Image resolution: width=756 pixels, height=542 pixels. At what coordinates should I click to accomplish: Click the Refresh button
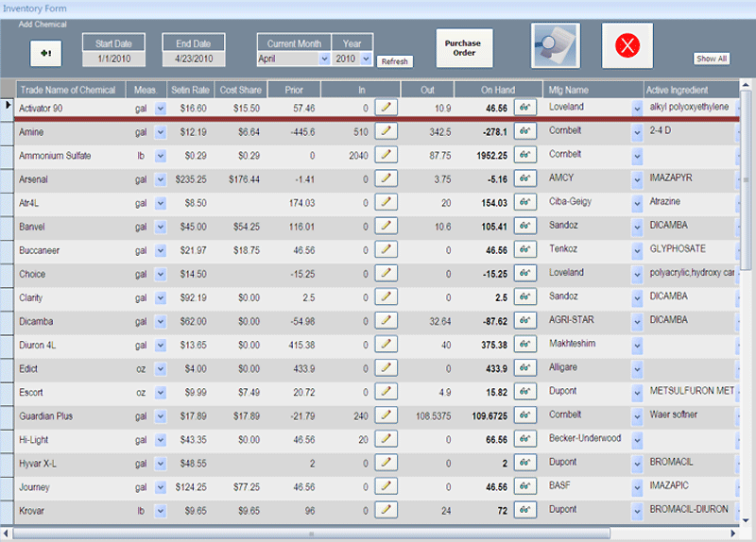[x=394, y=61]
